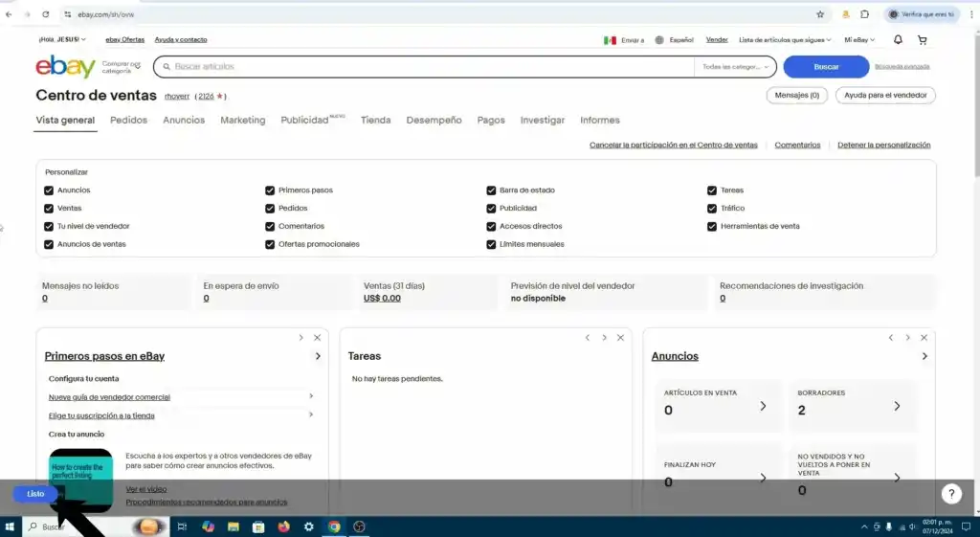Open the chrome menu three dots
The height and width of the screenshot is (537, 980).
[x=972, y=14]
